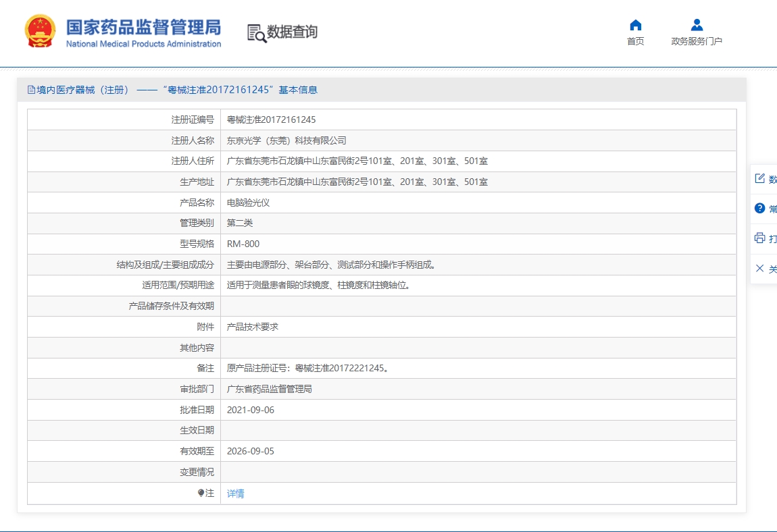This screenshot has width=777, height=532.
Task: Select product name 电脑验光仪
Action: [248, 203]
